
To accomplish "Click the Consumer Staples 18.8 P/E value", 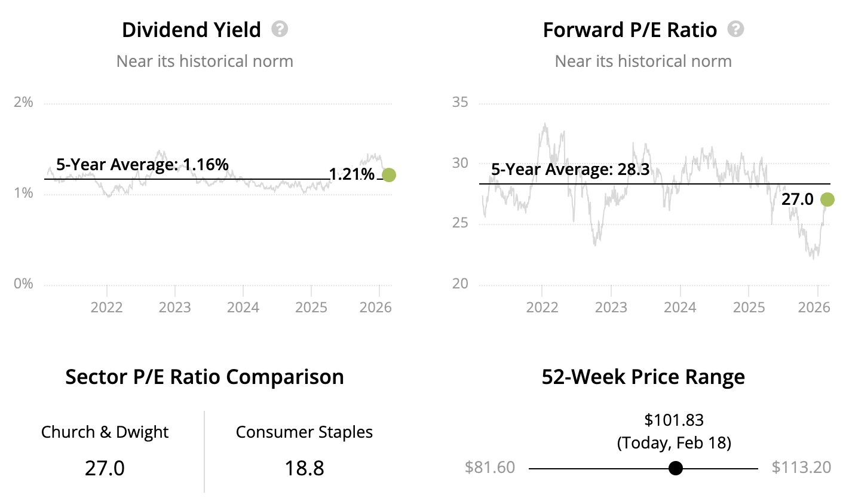I will click(x=304, y=468).
